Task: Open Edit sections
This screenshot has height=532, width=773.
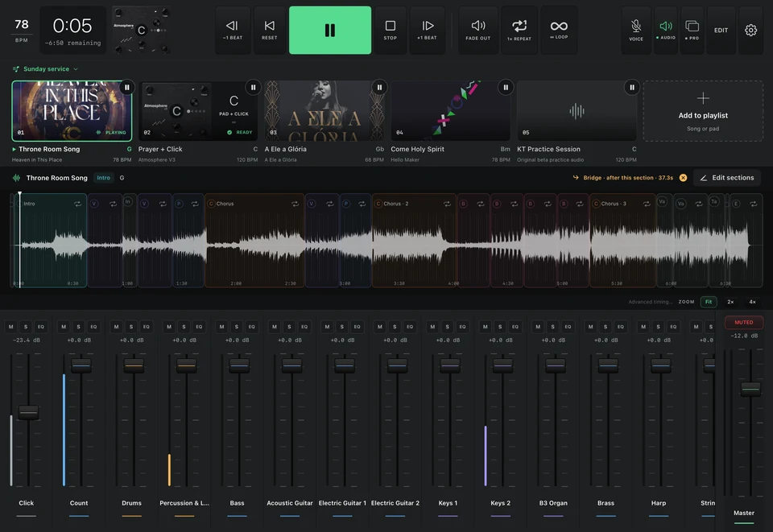Action: (x=727, y=178)
